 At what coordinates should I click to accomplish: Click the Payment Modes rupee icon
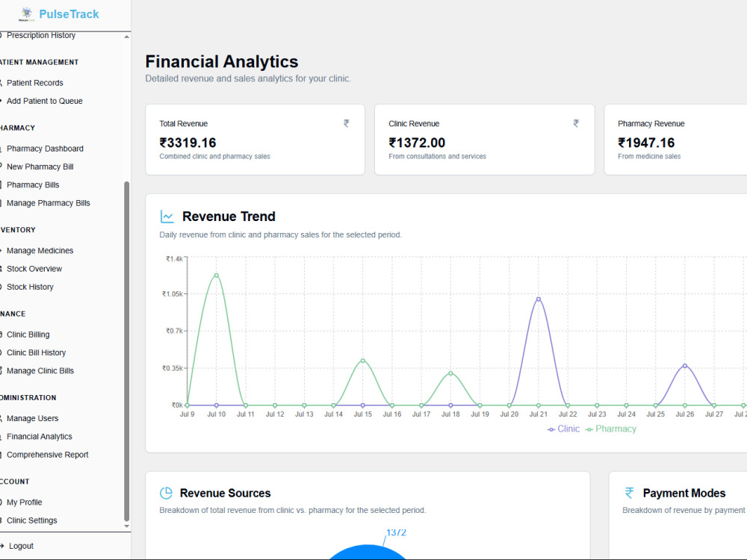(629, 493)
